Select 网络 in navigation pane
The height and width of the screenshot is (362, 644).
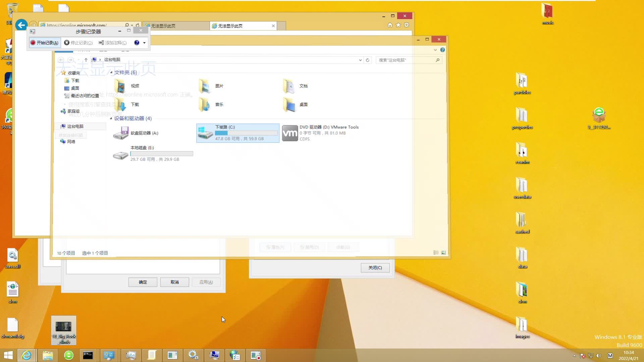point(71,141)
